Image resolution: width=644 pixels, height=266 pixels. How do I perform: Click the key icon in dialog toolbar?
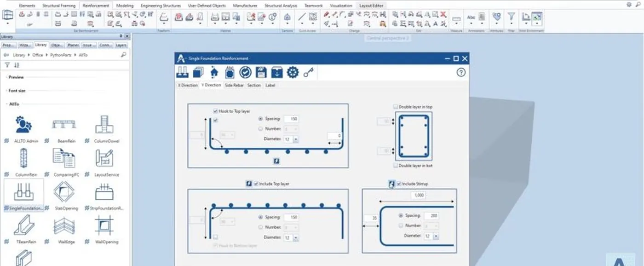[x=308, y=72]
